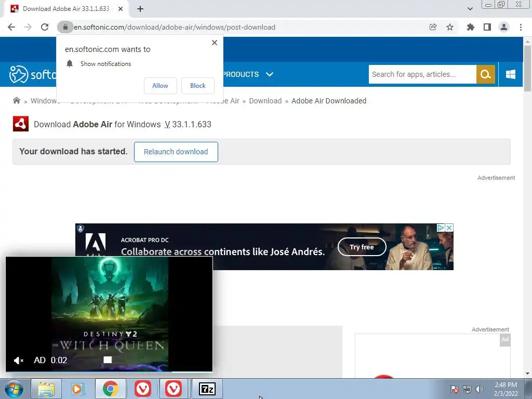The image size is (532, 399).
Task: Open File Explorer from taskbar
Action: click(46, 389)
